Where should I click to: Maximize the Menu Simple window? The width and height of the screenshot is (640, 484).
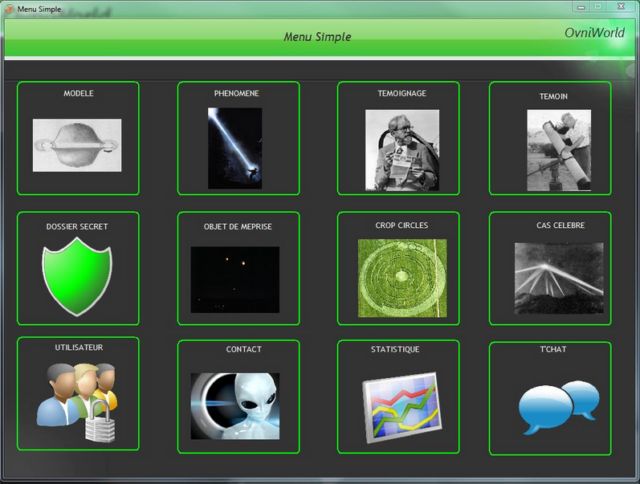coord(598,7)
